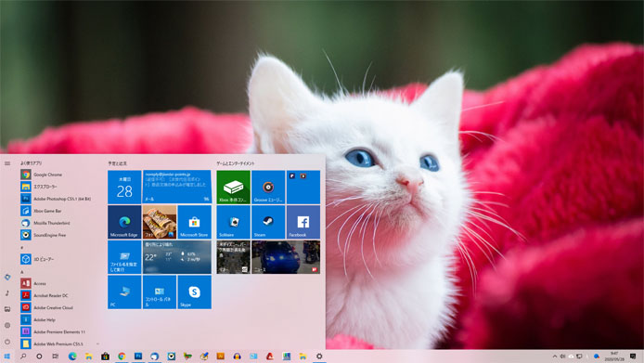Open the weather tile showing 22°
Viewport: 644px width, 363px height.
click(x=177, y=257)
